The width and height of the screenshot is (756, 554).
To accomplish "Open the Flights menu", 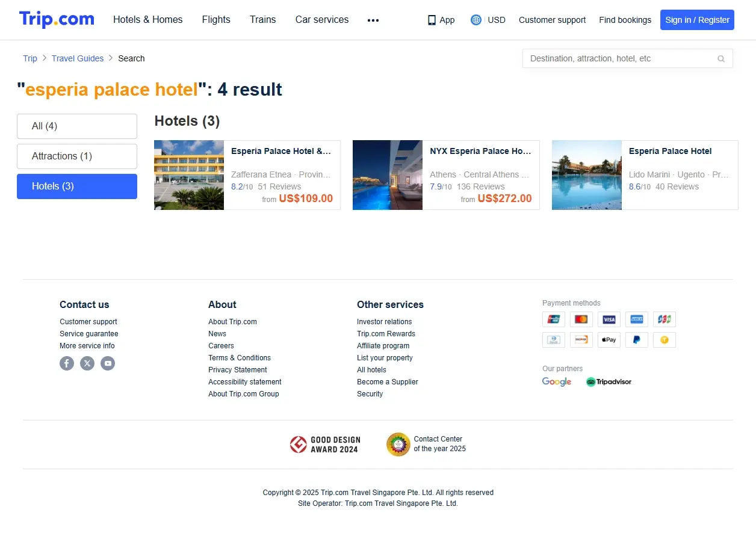I will click(x=216, y=20).
